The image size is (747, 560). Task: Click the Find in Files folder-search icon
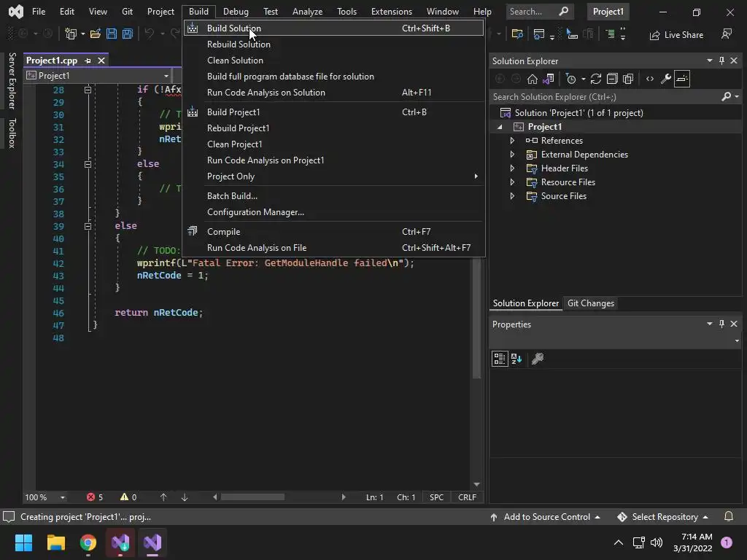pos(517,34)
